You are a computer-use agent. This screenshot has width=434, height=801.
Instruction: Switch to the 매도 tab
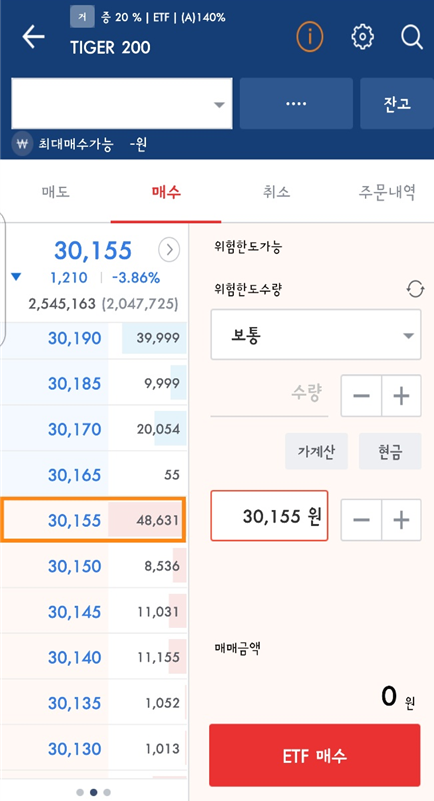[x=55, y=192]
